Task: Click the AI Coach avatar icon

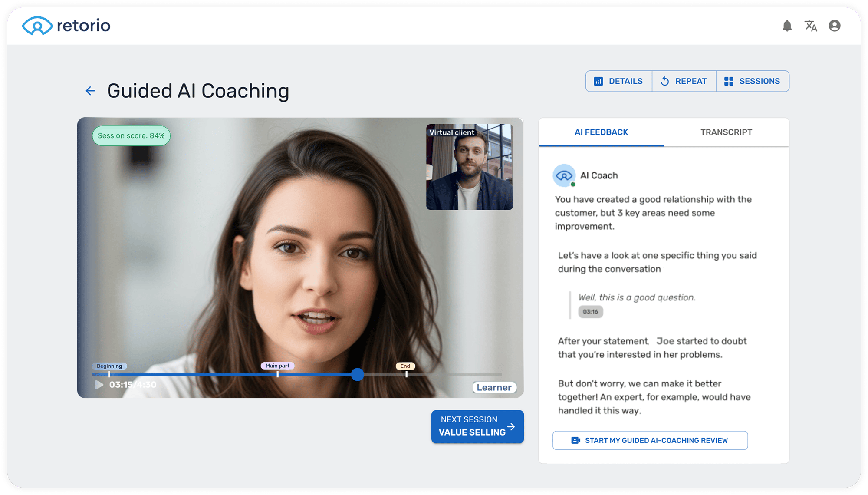Action: (x=564, y=175)
